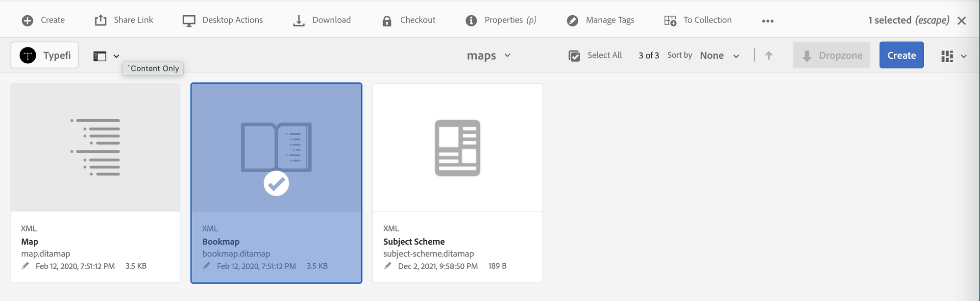Viewport: 980px width, 301px height.
Task: Click the Typefi logo button
Action: tap(44, 54)
